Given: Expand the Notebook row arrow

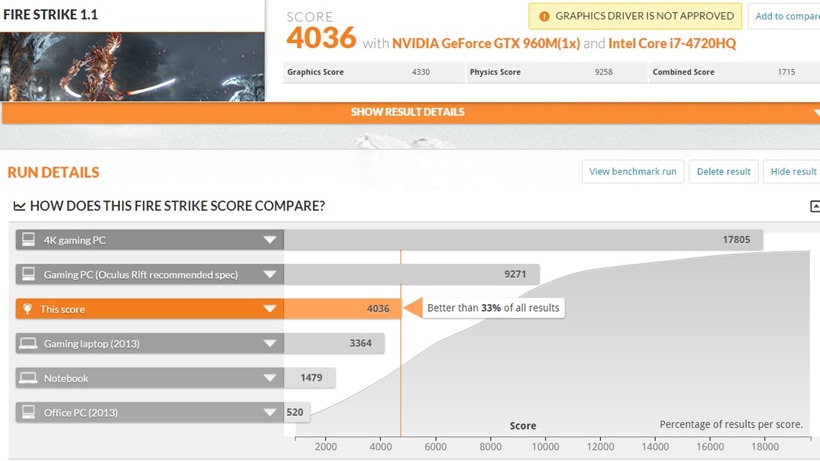Looking at the screenshot, I should tap(270, 378).
